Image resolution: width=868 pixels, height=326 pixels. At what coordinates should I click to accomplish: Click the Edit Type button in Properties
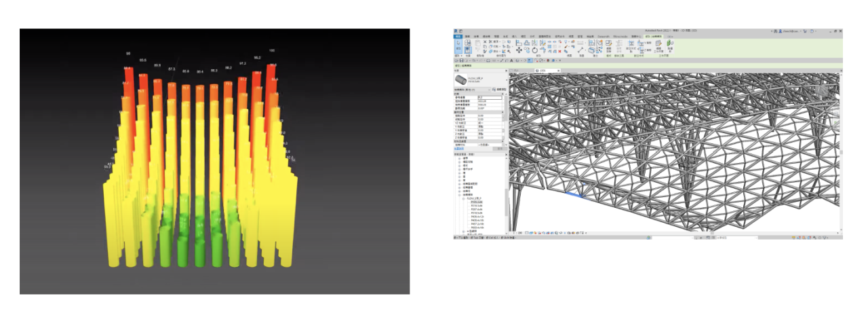click(x=501, y=90)
